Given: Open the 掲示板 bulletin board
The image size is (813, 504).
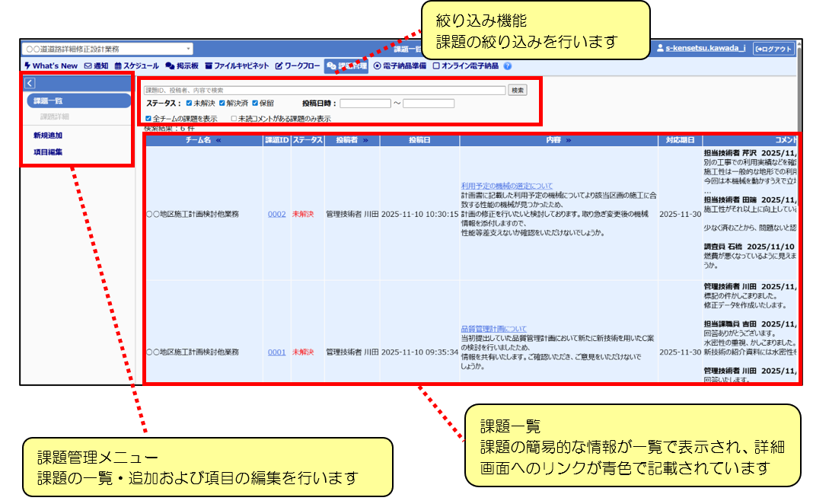Looking at the screenshot, I should tap(182, 66).
